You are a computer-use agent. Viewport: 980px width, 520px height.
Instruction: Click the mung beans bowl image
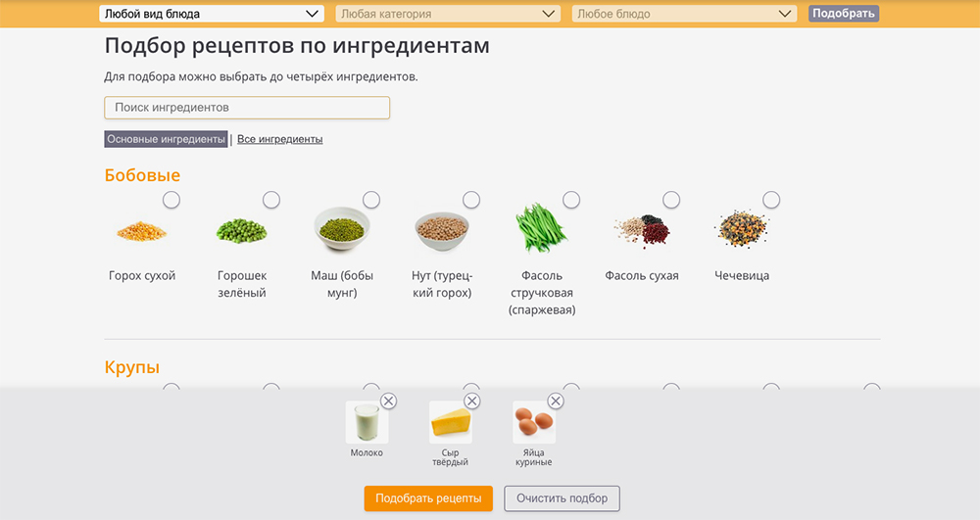point(341,228)
